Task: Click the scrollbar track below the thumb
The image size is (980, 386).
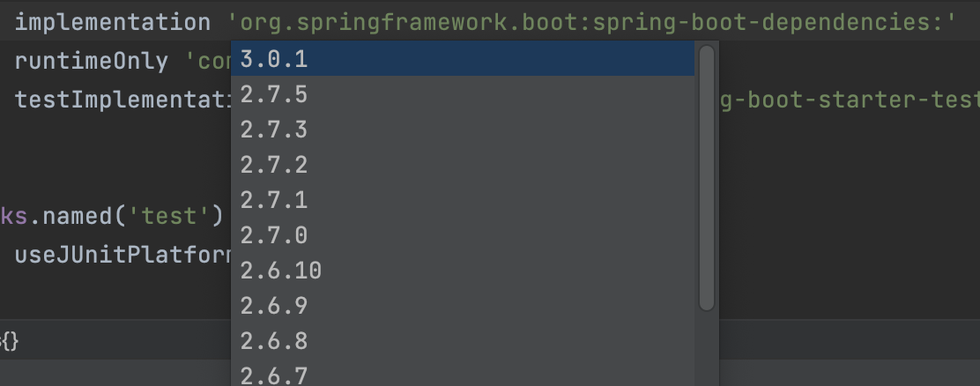Action: coord(706,348)
